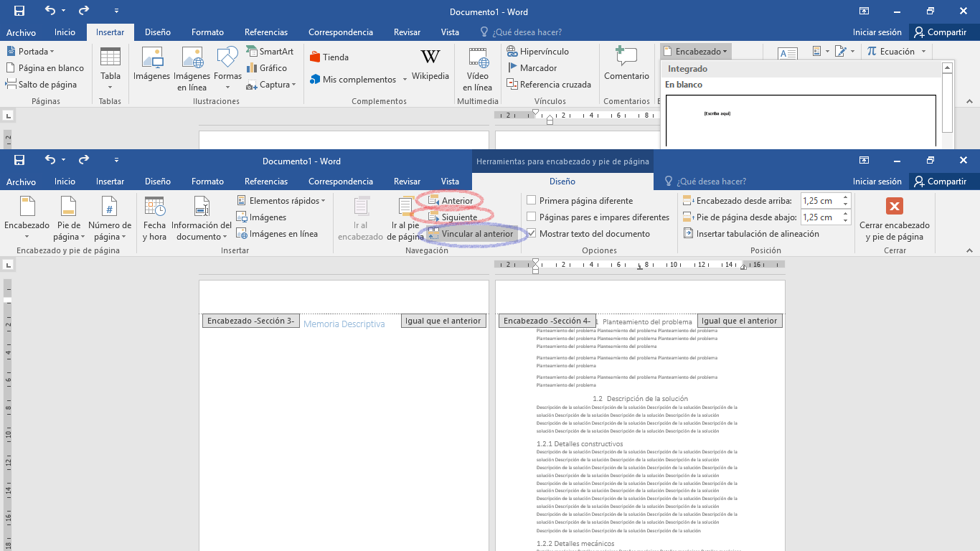980x551 pixels.
Task: Click Insertar tabulación de alineación
Action: pyautogui.click(x=750, y=234)
